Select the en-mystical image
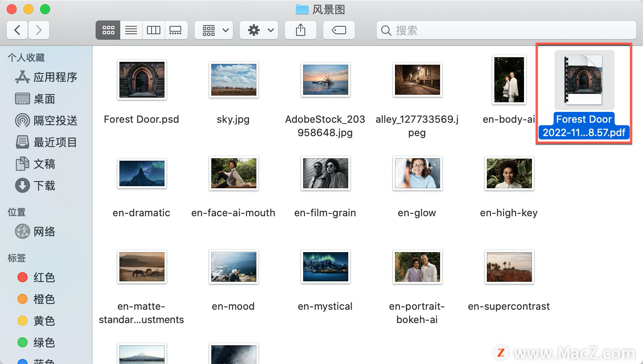 coord(325,267)
